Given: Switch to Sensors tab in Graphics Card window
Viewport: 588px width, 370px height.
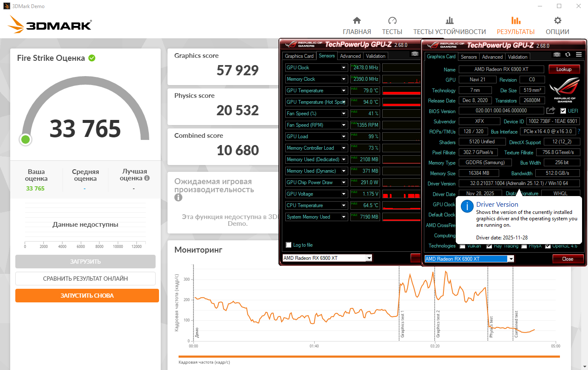Looking at the screenshot, I should (x=469, y=57).
